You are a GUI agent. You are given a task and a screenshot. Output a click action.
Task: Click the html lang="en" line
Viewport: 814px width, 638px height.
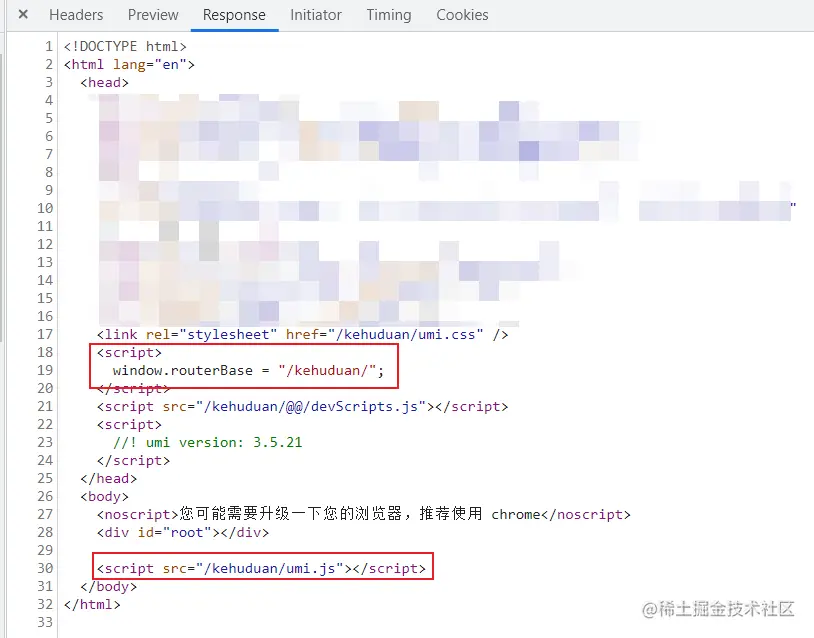(129, 65)
